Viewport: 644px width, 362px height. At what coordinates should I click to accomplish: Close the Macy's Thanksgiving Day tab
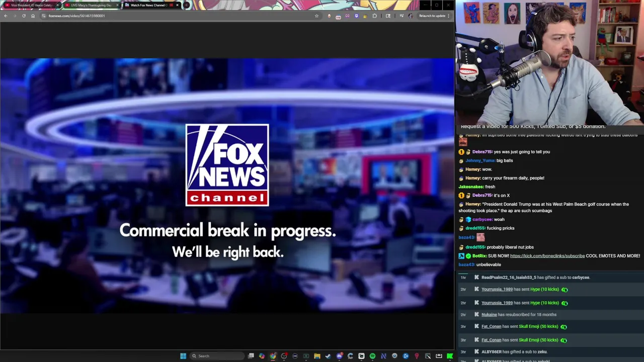[x=117, y=5]
